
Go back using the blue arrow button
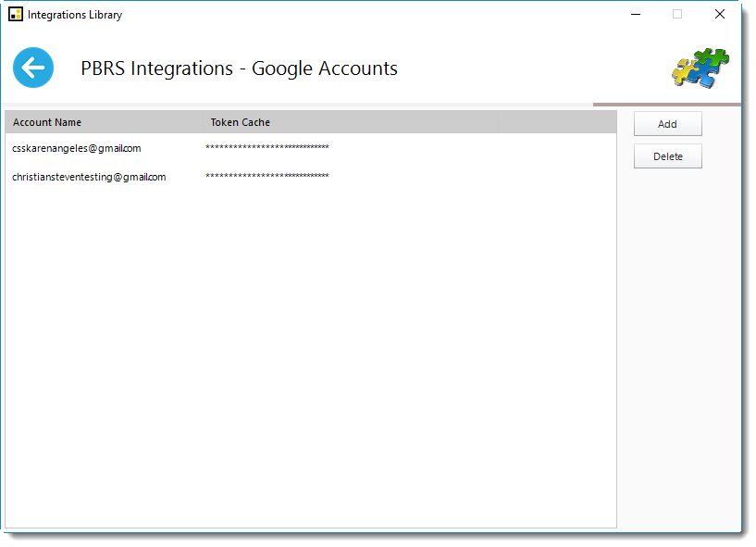(33, 68)
